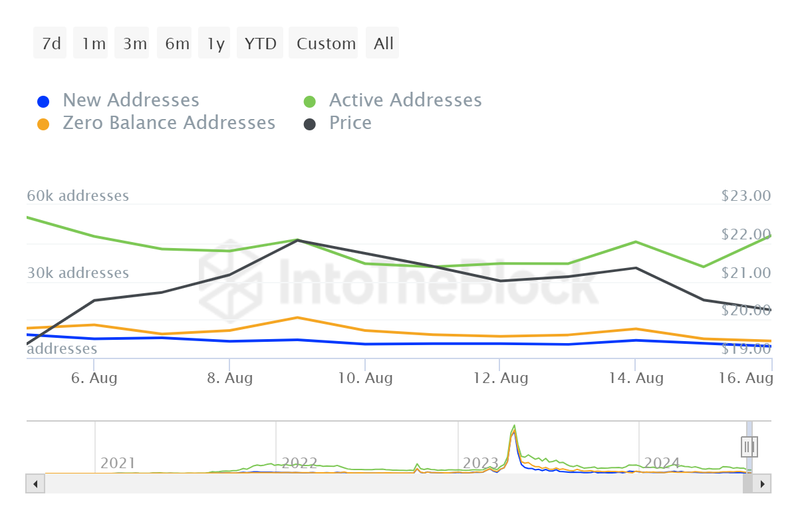Choose the 1y time range
The image size is (798, 532).
[215, 43]
